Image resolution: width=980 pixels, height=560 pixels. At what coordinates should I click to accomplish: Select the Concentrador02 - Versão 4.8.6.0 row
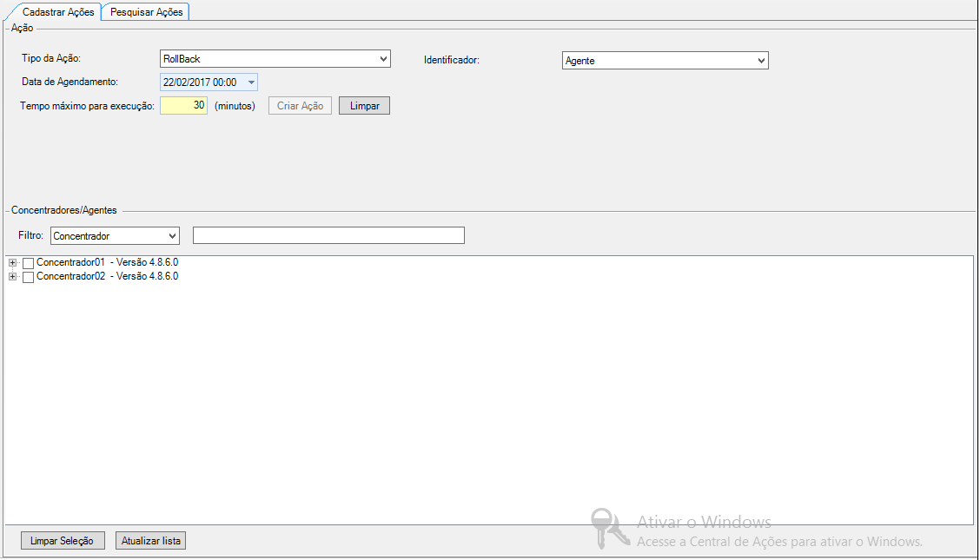pyautogui.click(x=107, y=276)
